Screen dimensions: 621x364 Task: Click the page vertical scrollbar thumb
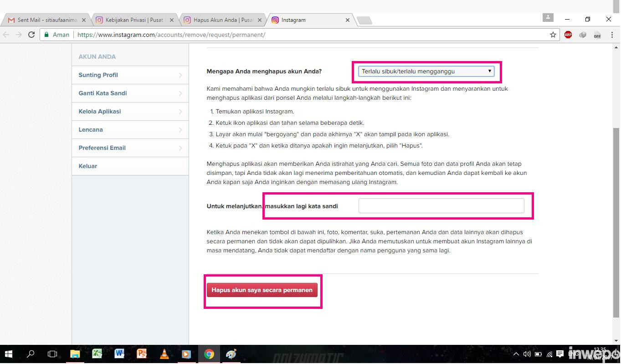coord(616,222)
